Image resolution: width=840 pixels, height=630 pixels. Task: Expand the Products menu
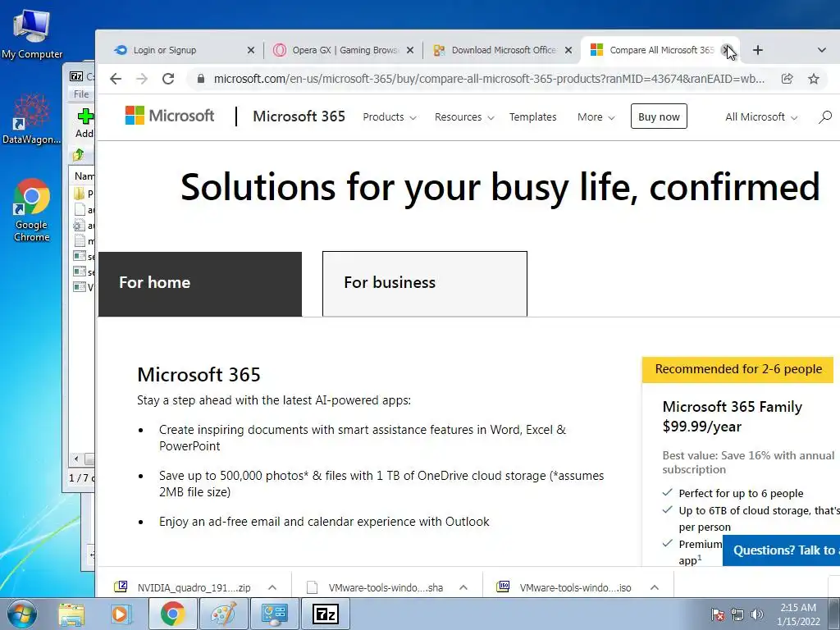(x=390, y=116)
